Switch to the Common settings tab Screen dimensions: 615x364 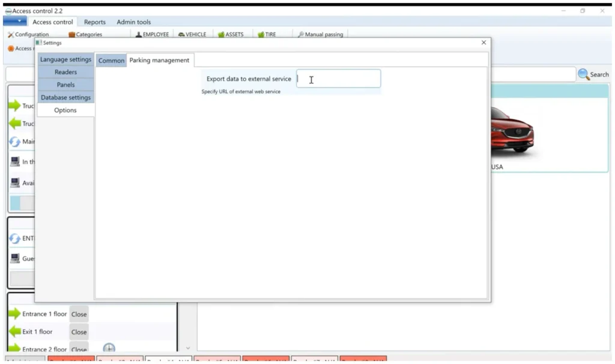pos(111,61)
